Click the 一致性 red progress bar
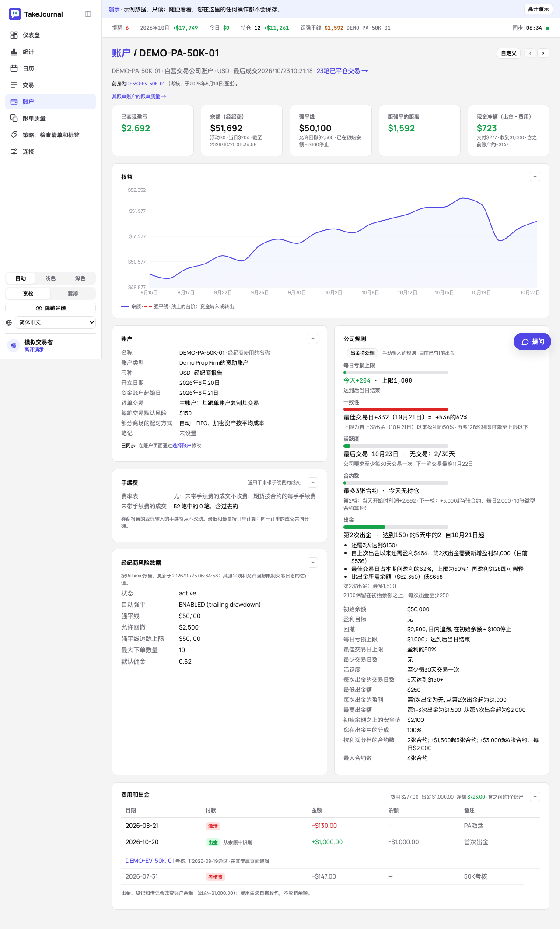Viewport: 560px width, 929px height. click(x=396, y=409)
